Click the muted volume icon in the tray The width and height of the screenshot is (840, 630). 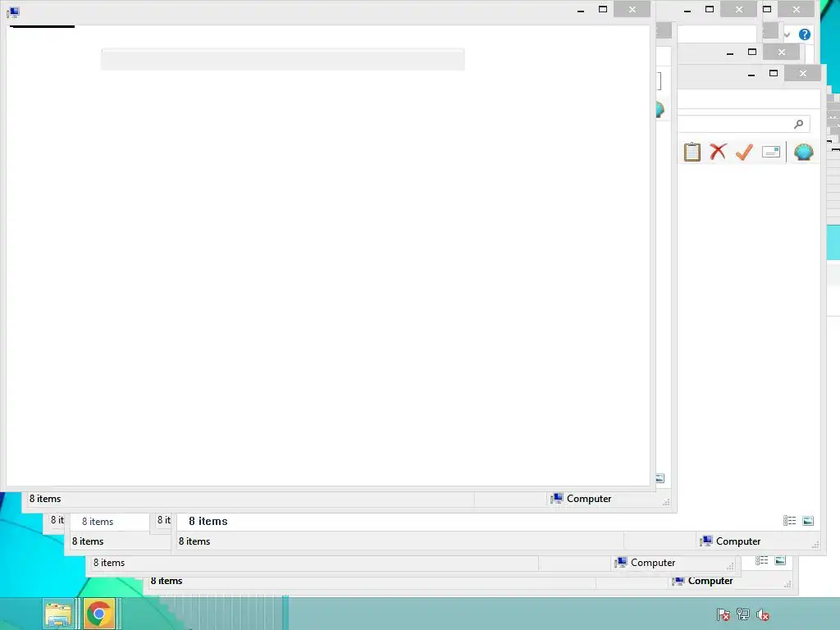[762, 614]
